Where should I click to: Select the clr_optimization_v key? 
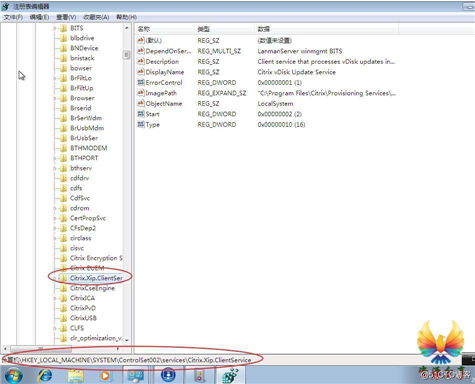(96, 338)
